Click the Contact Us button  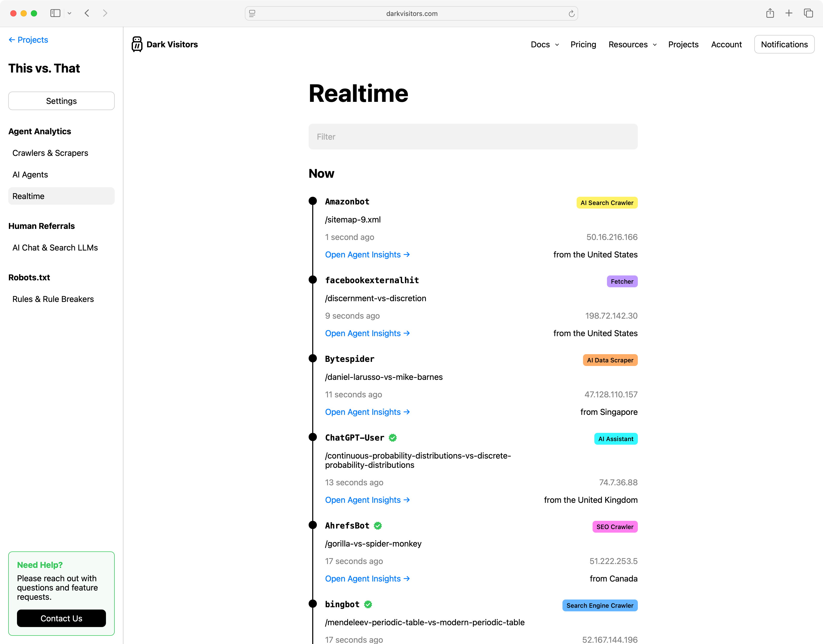(61, 618)
